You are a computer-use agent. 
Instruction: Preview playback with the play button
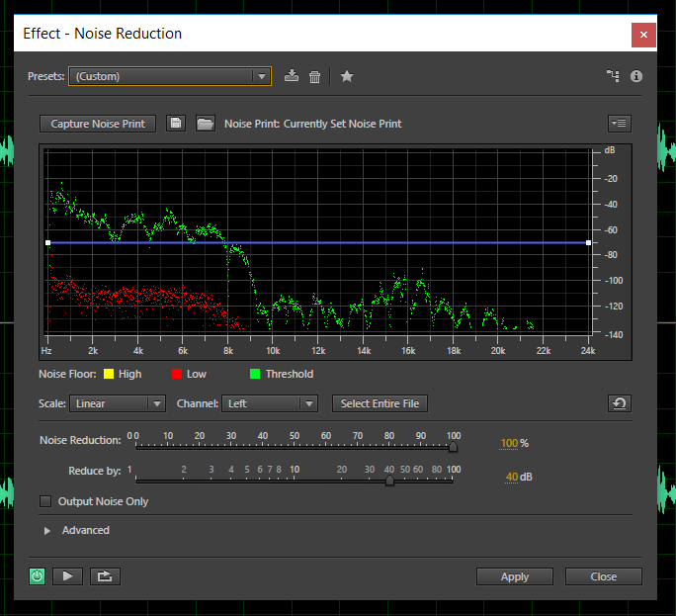point(67,576)
